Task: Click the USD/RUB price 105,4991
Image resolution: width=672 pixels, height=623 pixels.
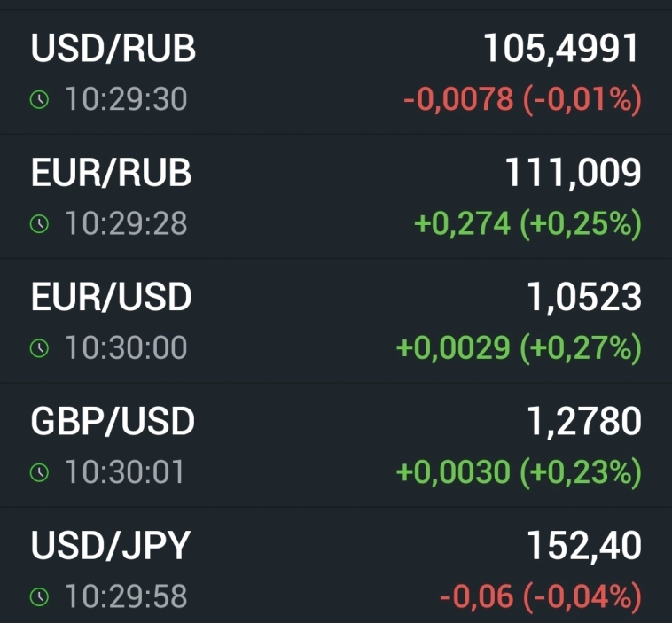Action: click(x=560, y=49)
